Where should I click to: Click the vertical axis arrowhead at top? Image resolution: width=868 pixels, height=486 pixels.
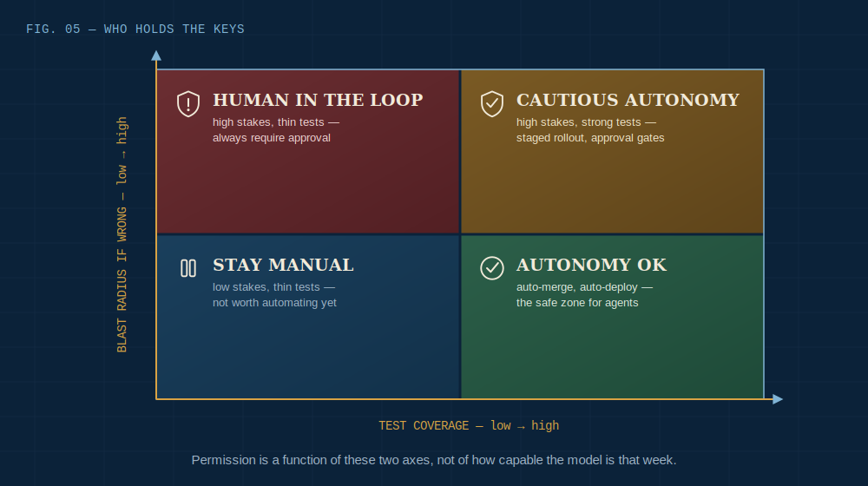(156, 56)
